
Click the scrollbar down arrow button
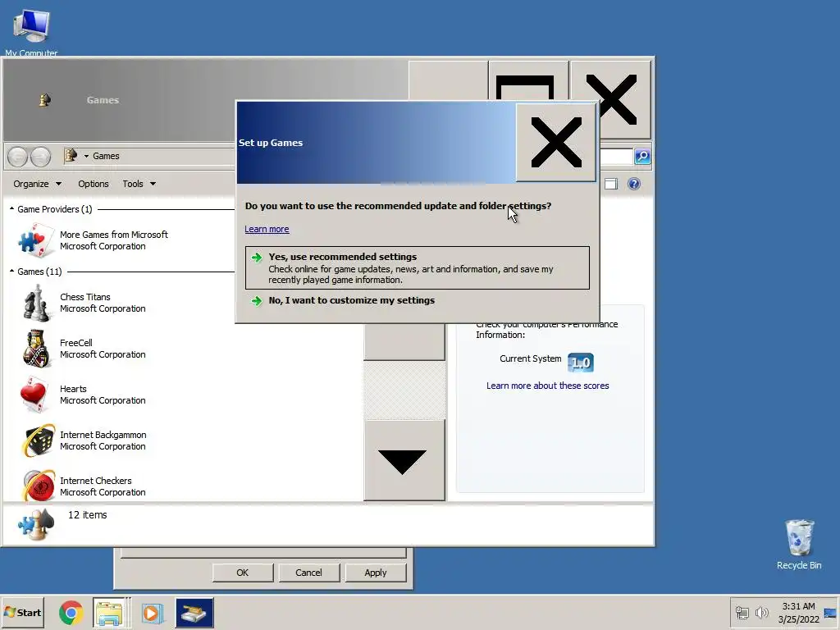pyautogui.click(x=404, y=461)
